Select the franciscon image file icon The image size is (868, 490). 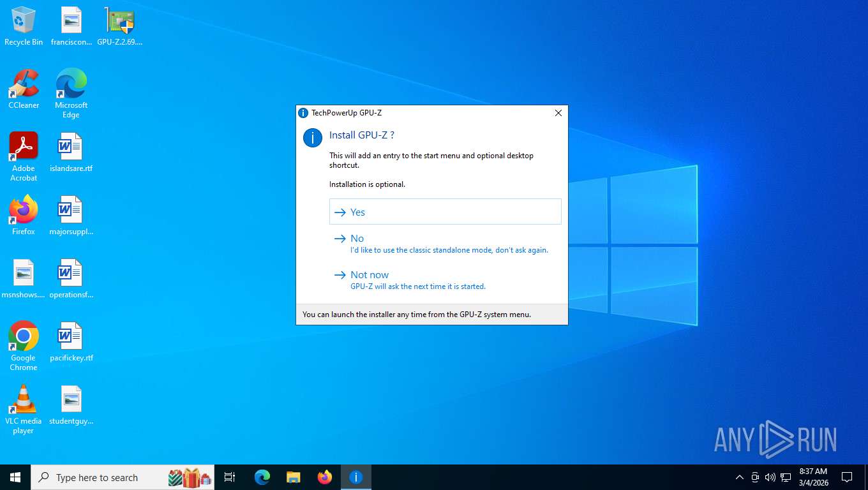pyautogui.click(x=71, y=26)
